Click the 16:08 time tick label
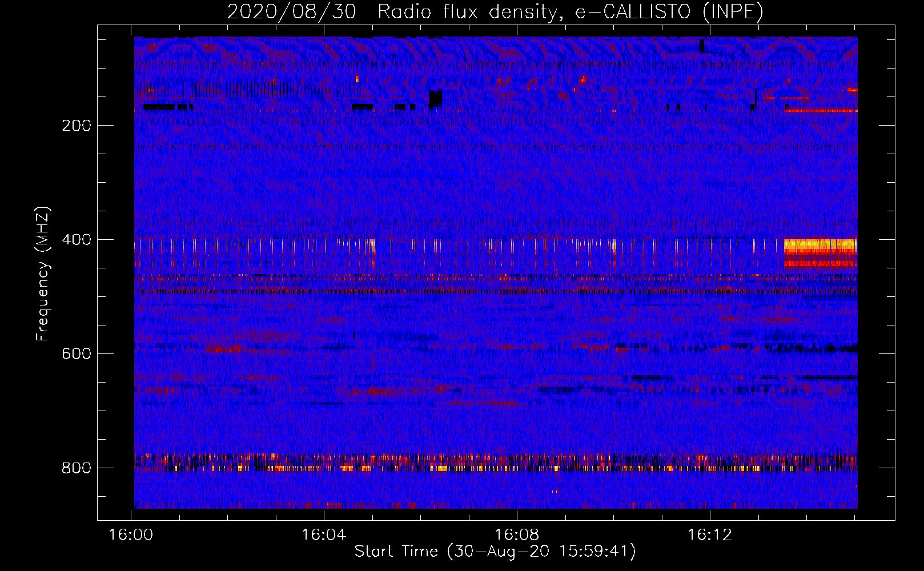Viewport: 924px width, 571px height. click(517, 535)
